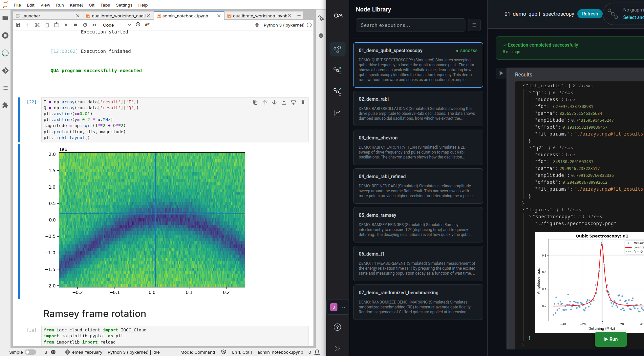The height and width of the screenshot is (356, 644).
Task: Open the Kernel menu
Action: (76, 5)
